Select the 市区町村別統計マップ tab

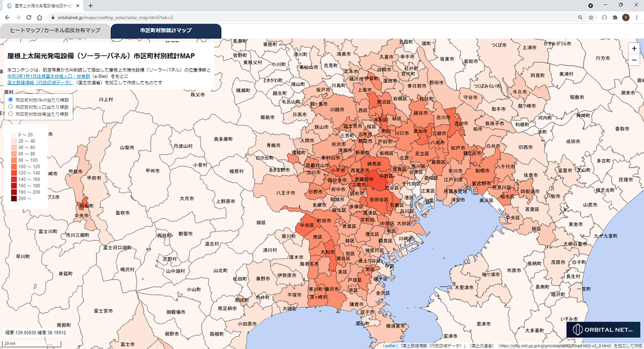[165, 31]
